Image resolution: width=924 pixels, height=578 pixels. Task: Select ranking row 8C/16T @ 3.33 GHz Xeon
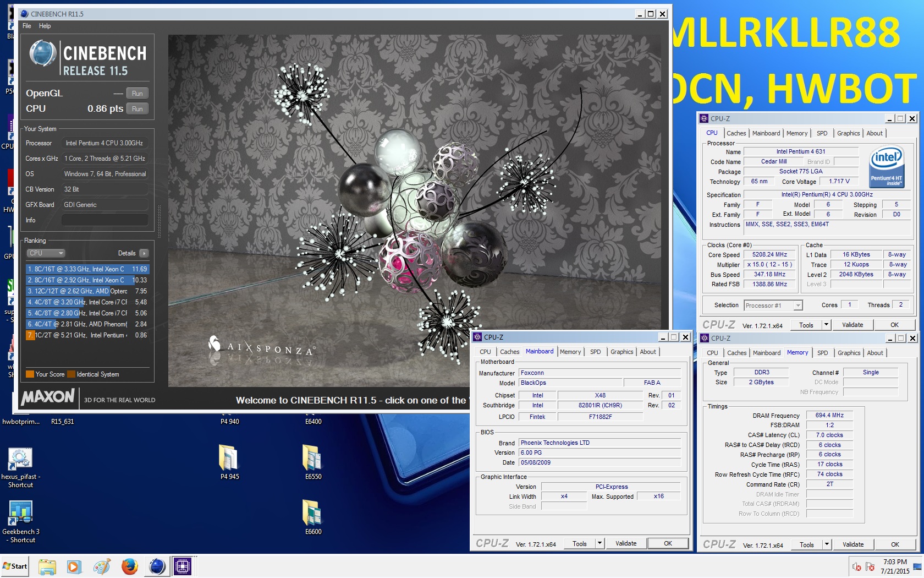pos(87,269)
